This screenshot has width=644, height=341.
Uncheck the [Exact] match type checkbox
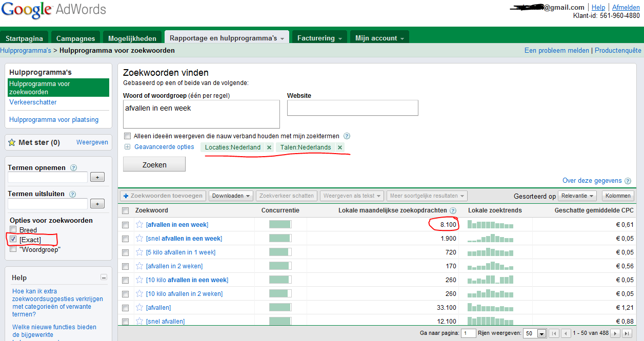click(x=13, y=239)
